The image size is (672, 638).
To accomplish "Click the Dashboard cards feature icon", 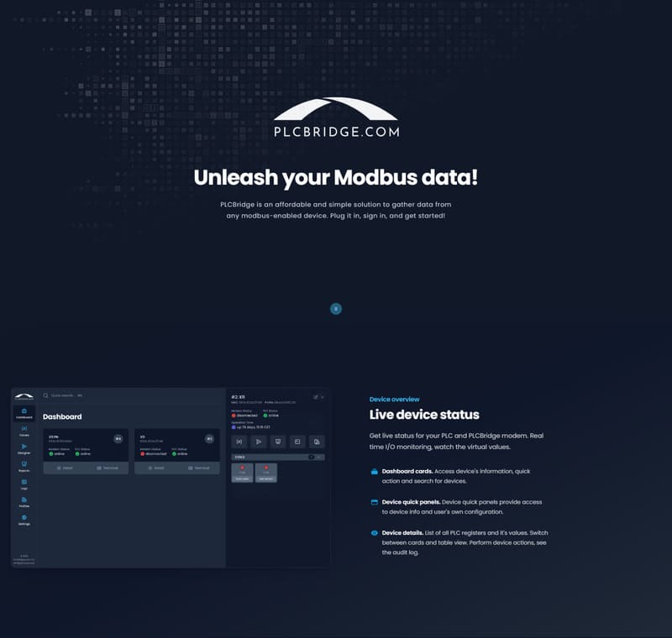I will point(374,472).
